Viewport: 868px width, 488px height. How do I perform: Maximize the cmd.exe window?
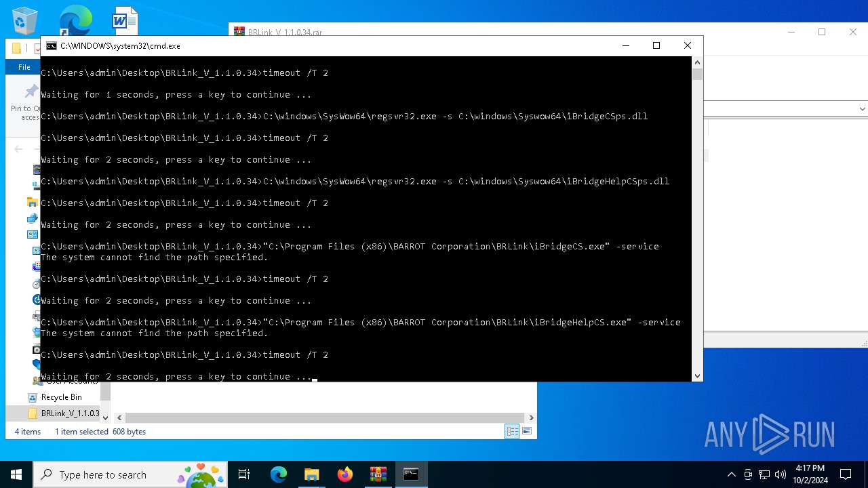point(656,46)
